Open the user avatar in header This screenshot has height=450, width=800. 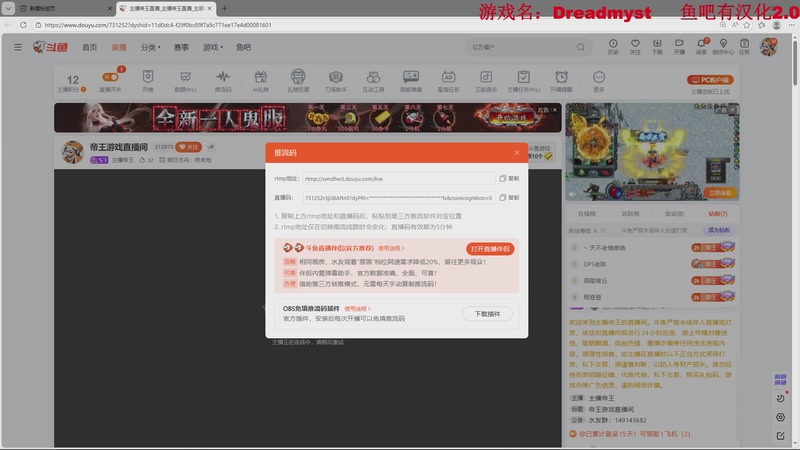point(768,47)
